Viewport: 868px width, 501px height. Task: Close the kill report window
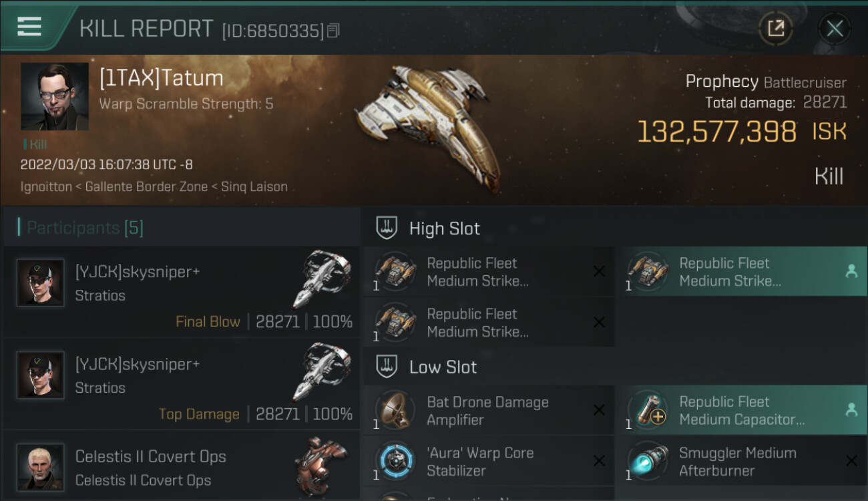pos(835,29)
